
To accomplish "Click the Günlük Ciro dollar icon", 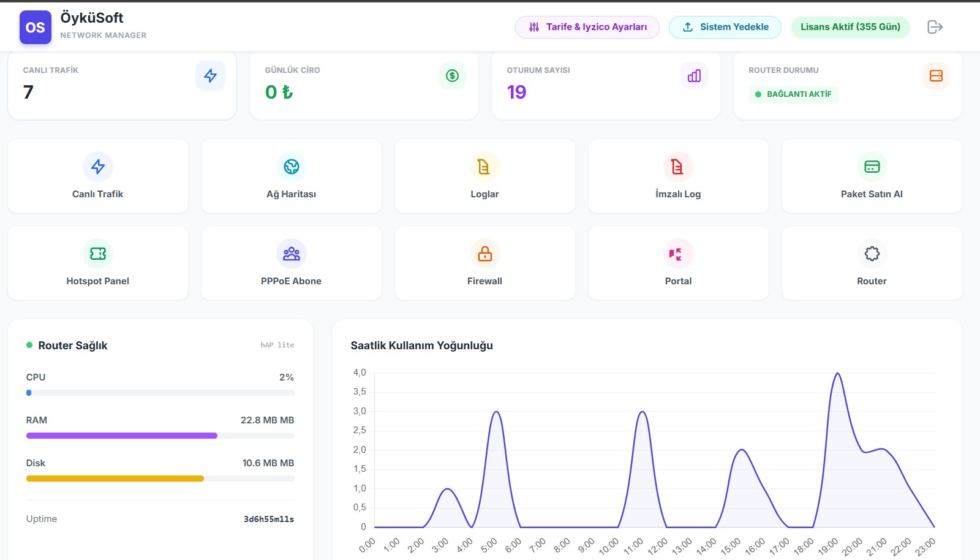I will point(452,75).
